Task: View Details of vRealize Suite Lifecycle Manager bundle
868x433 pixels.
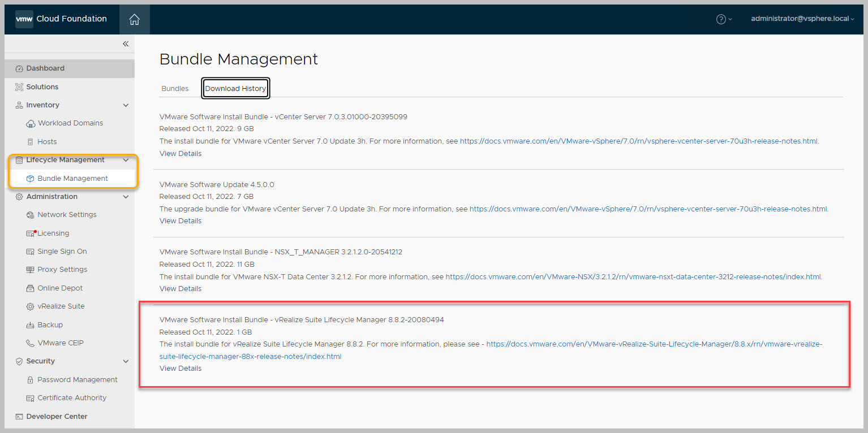Action: point(181,369)
